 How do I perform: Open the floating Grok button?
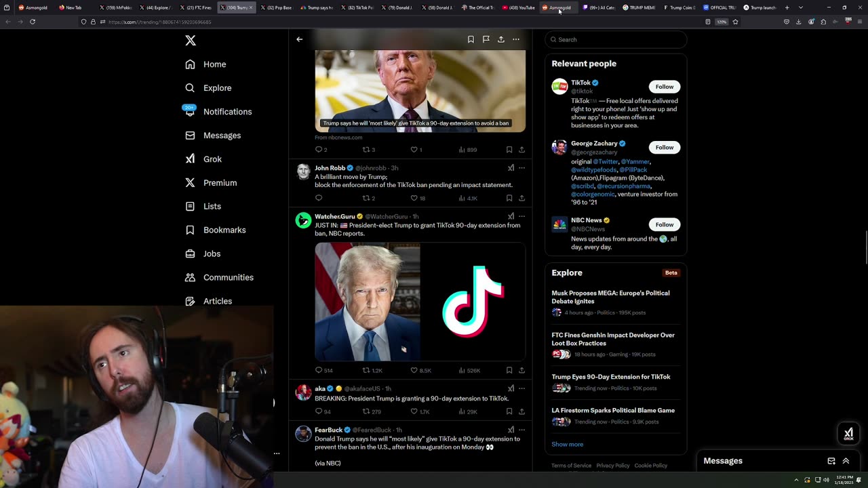click(x=848, y=433)
